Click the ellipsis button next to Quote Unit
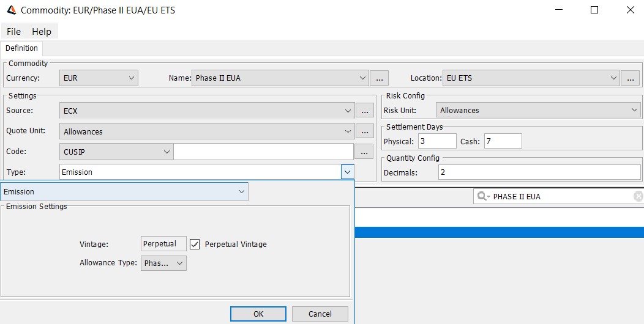The height and width of the screenshot is (324, 644). pyautogui.click(x=365, y=131)
